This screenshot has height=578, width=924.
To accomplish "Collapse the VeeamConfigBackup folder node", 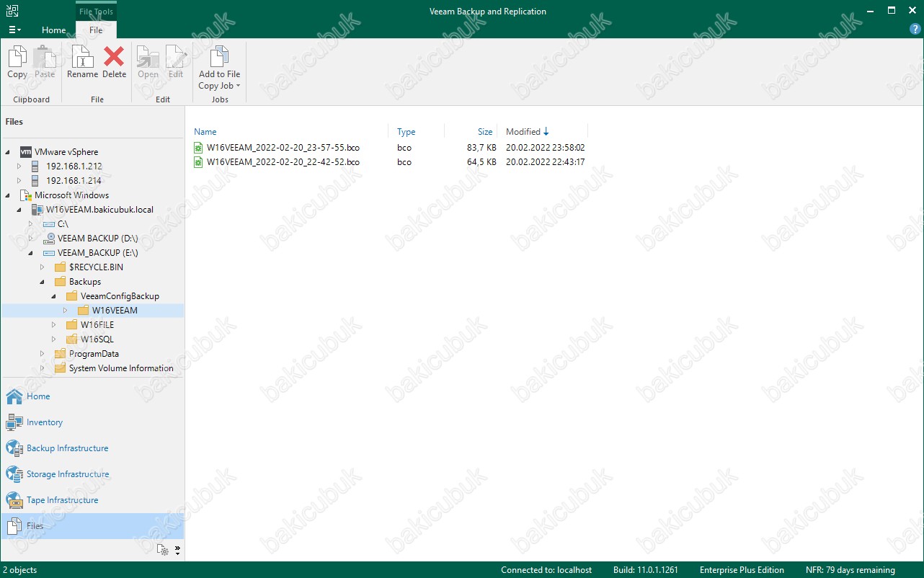I will 54,296.
